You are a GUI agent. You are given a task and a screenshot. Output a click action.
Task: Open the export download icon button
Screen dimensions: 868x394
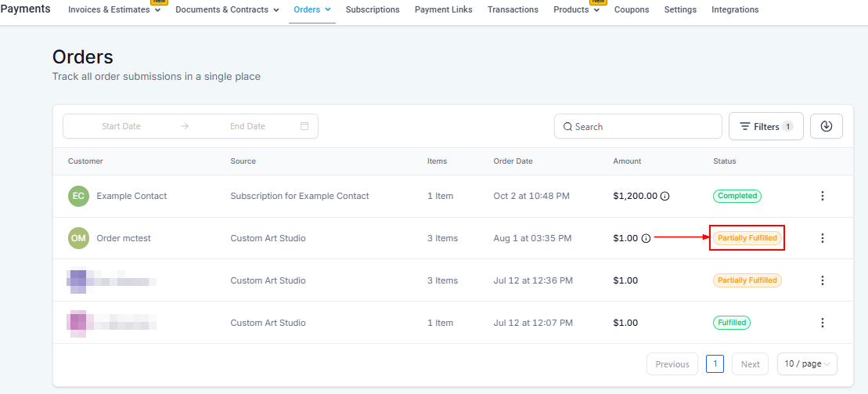point(827,126)
